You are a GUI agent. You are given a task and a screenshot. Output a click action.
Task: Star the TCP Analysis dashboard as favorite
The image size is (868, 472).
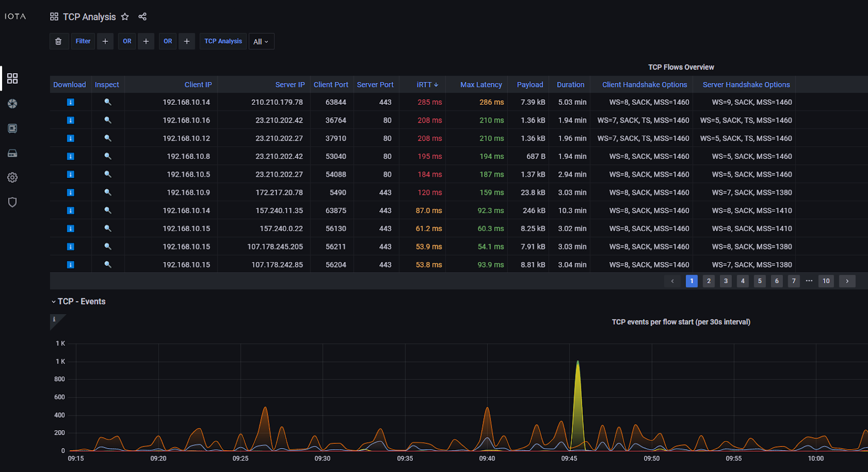[x=125, y=17]
